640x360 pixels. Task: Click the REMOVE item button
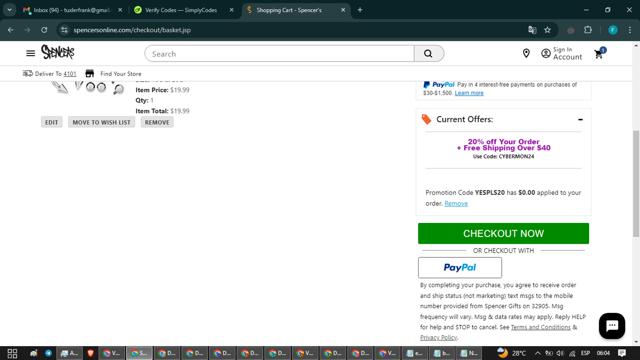coord(157,122)
